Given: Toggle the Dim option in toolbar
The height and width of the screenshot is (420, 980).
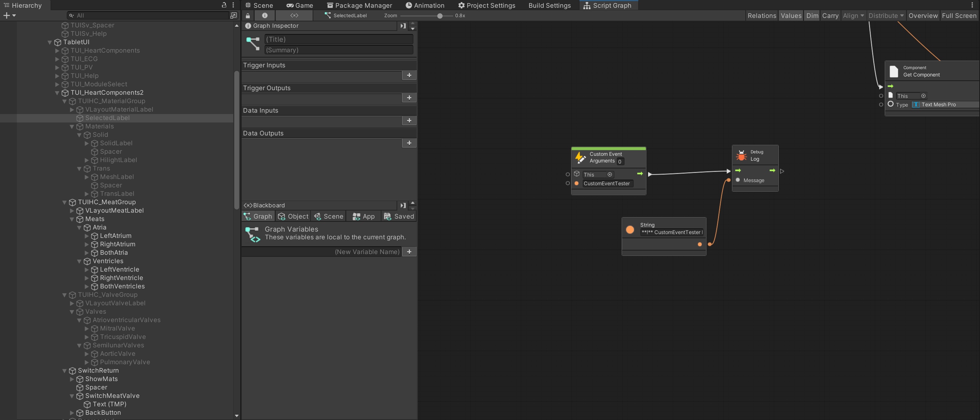Looking at the screenshot, I should tap(812, 15).
